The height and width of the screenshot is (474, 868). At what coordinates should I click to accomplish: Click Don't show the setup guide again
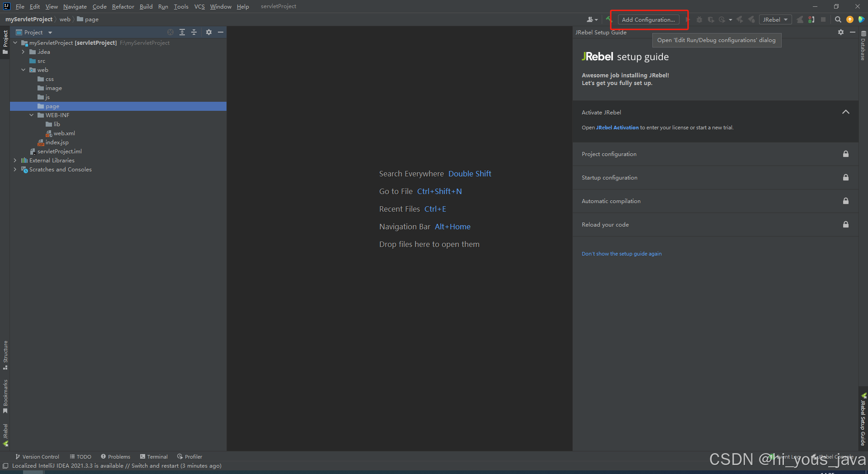622,254
